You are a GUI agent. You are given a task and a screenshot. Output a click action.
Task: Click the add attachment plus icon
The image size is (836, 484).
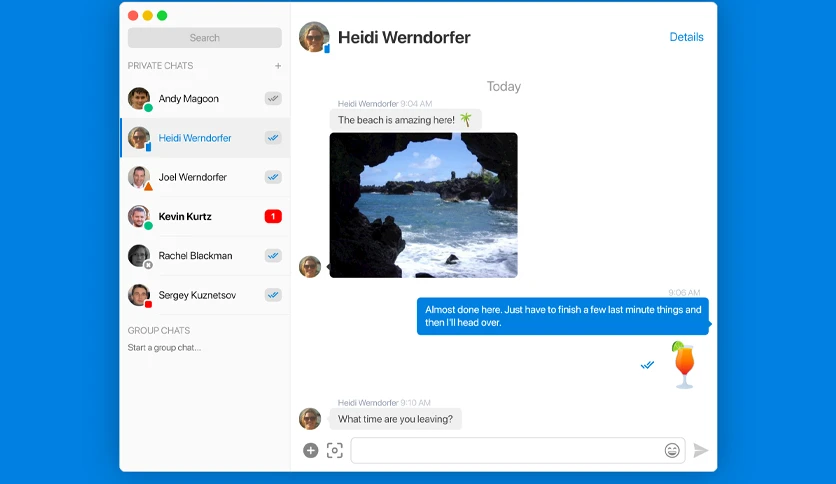click(x=310, y=450)
